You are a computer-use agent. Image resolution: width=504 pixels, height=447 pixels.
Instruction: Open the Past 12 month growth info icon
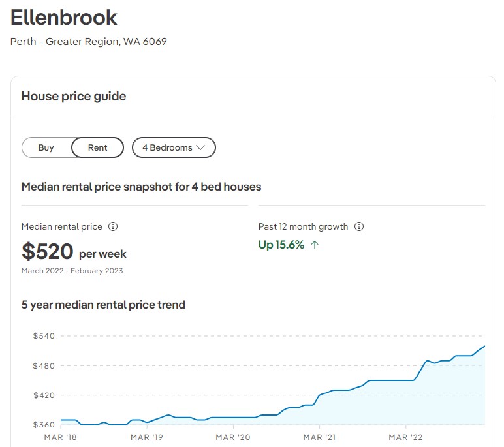359,227
